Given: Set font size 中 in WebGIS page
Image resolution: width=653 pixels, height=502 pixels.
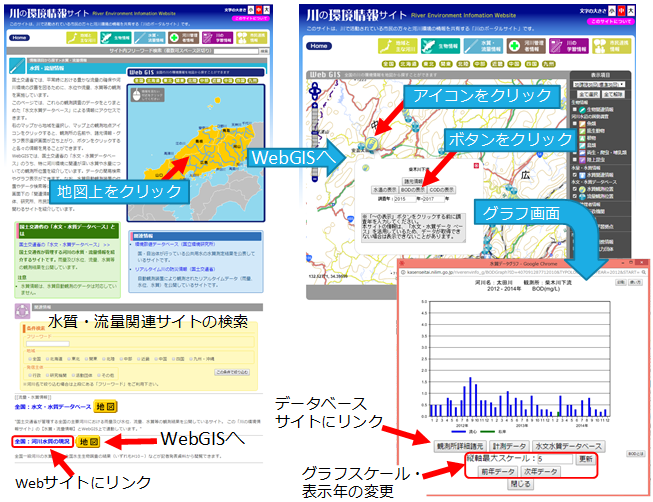Looking at the screenshot, I should click(621, 10).
